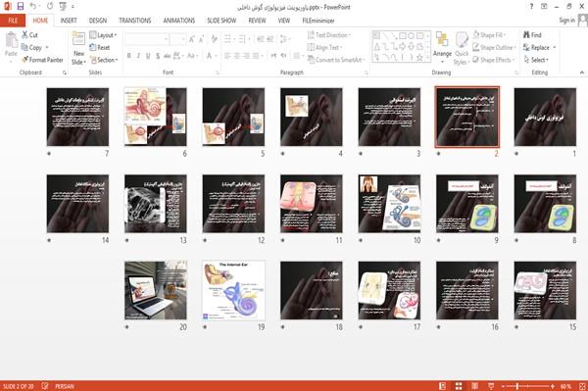Insert a New Slide
The image size is (588, 391).
point(78,49)
